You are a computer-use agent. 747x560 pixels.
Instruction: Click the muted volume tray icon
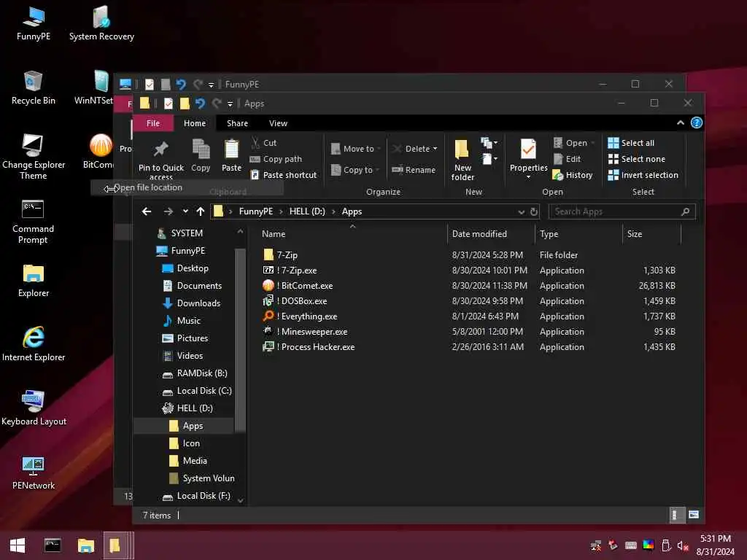[682, 545]
